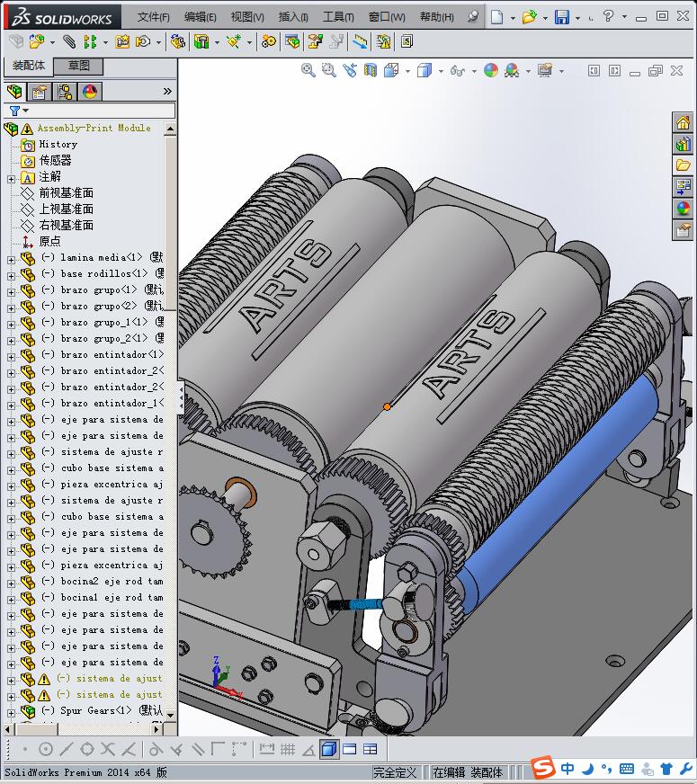Select the 前视基准面 plane

66,192
